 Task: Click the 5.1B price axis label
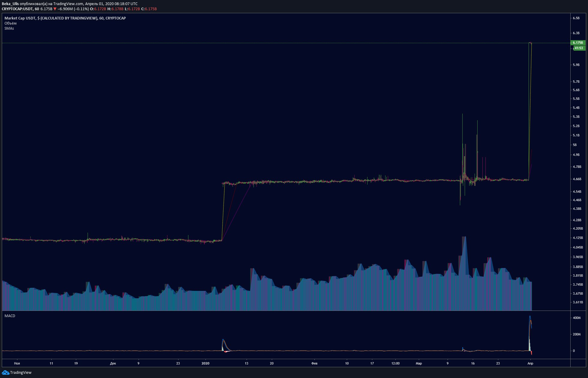(x=576, y=135)
